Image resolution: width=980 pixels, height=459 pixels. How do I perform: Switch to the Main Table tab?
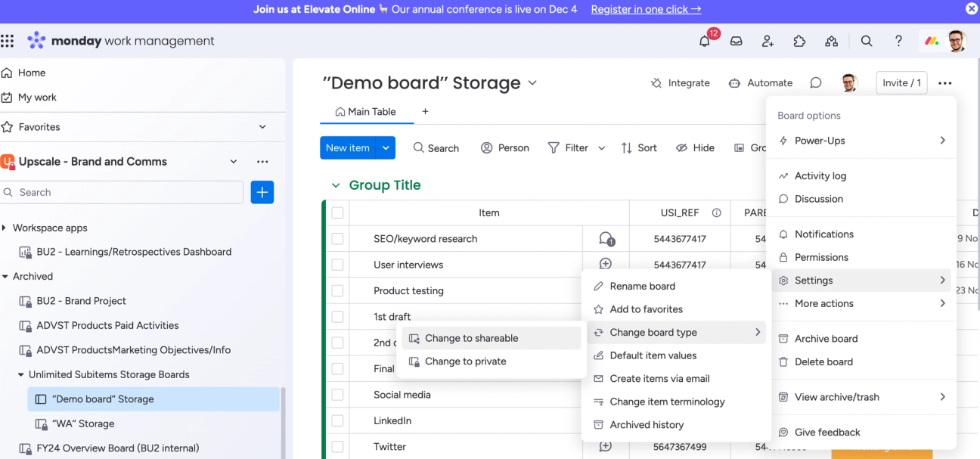click(x=367, y=111)
